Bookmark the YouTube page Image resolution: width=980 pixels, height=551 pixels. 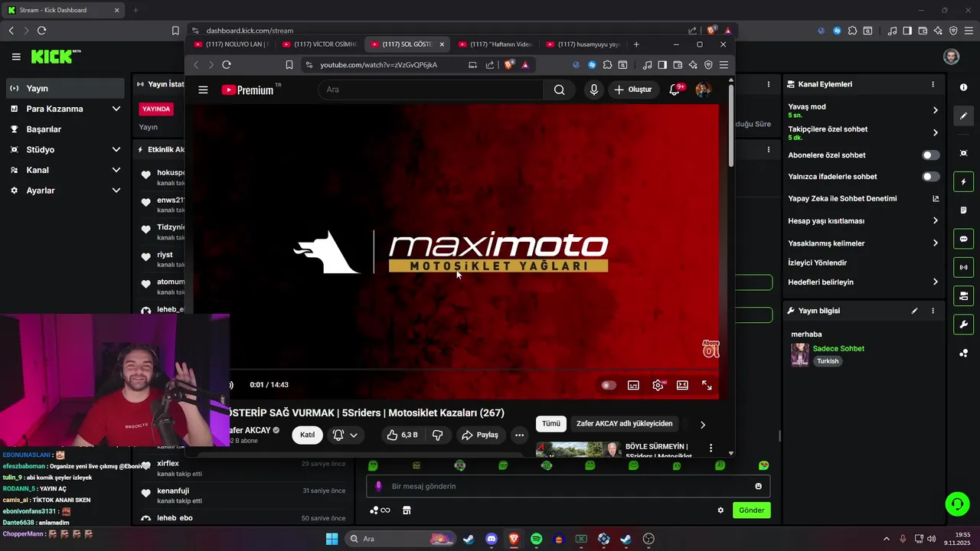click(289, 65)
